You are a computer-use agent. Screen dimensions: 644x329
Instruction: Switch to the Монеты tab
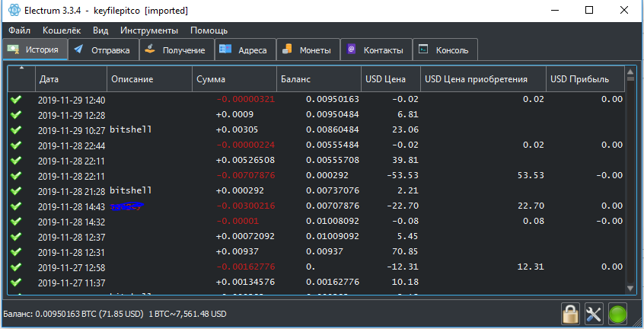[308, 50]
